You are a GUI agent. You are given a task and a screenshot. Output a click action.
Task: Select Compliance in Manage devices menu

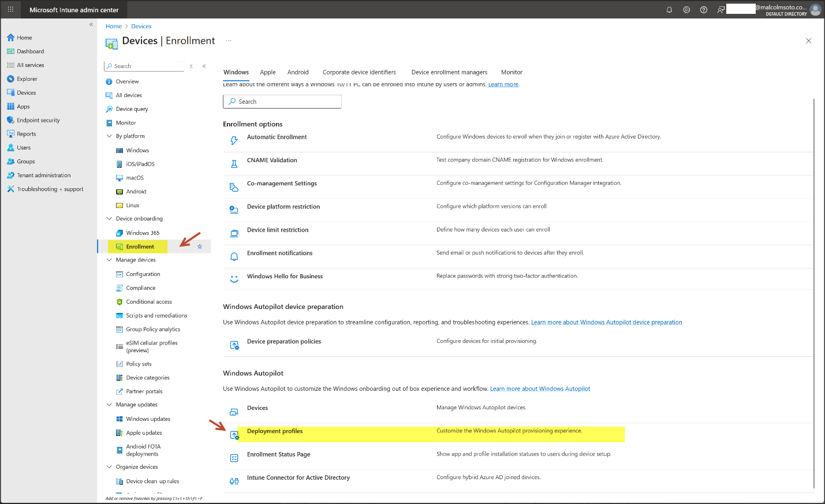click(141, 288)
